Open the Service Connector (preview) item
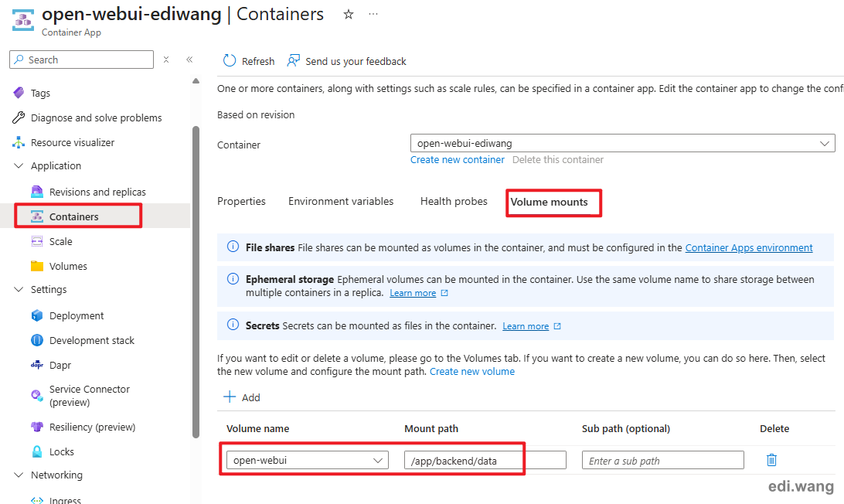Viewport: 844px width, 504px height. point(90,396)
